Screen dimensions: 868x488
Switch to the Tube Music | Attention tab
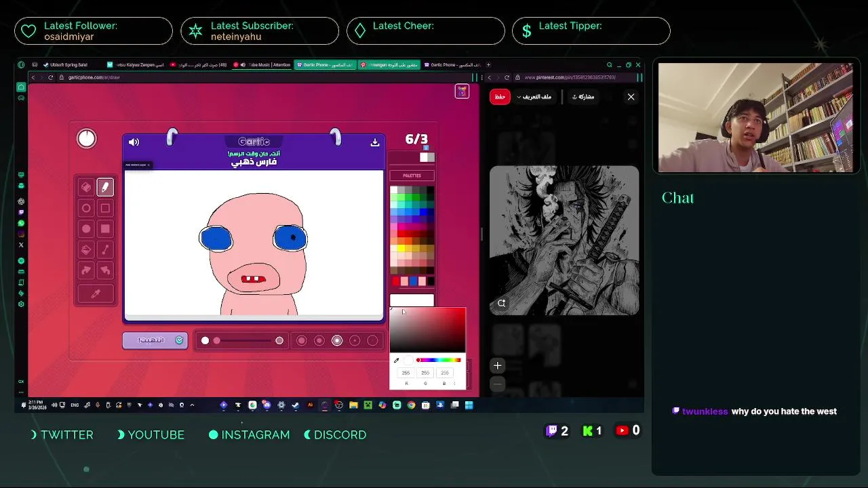pos(263,65)
